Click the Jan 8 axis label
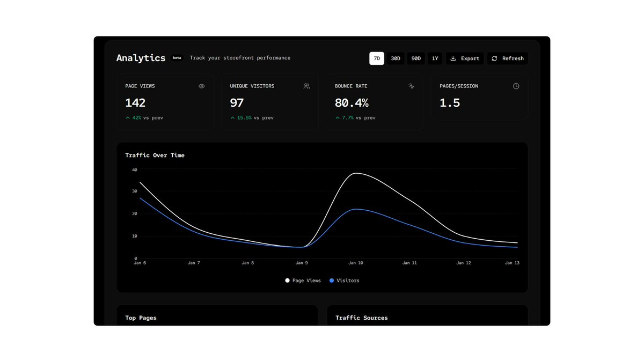Screen dimensions: 644x362 (248, 263)
